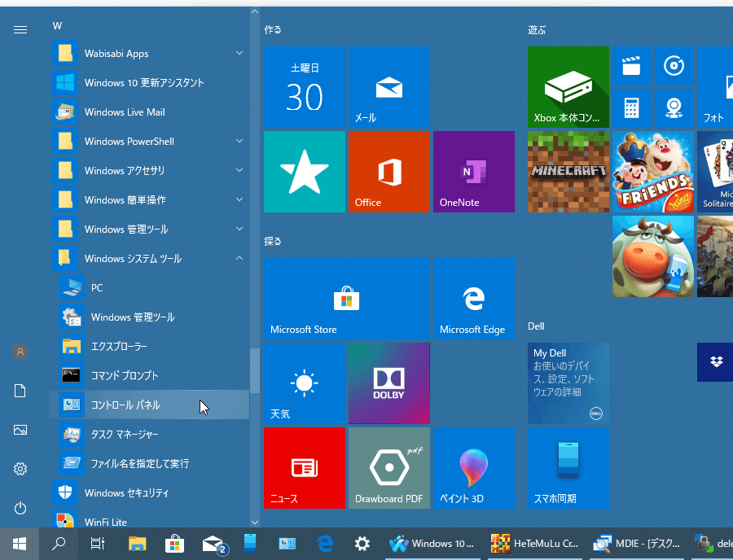Open Windows セキュリティ from the app list

click(x=149, y=492)
